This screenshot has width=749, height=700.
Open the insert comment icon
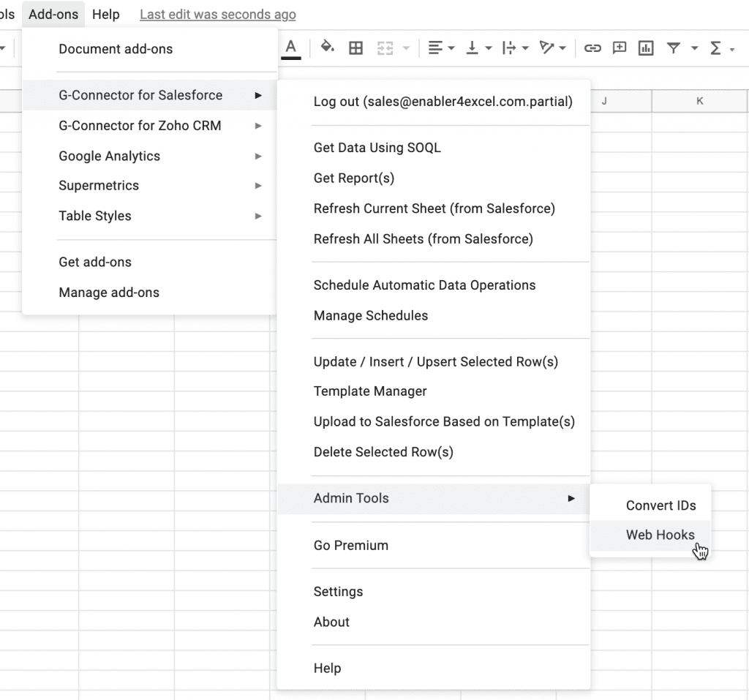(x=619, y=48)
